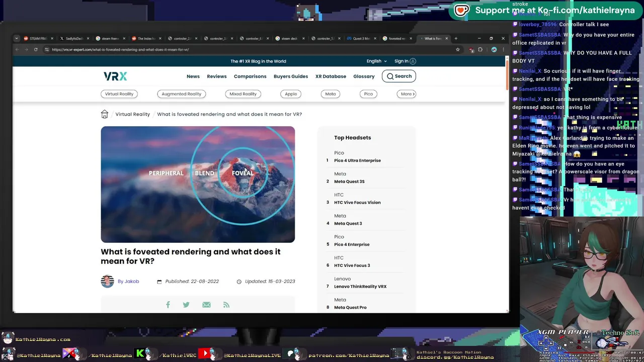Open the XR Database menu item
The height and width of the screenshot is (362, 644).
click(x=331, y=76)
